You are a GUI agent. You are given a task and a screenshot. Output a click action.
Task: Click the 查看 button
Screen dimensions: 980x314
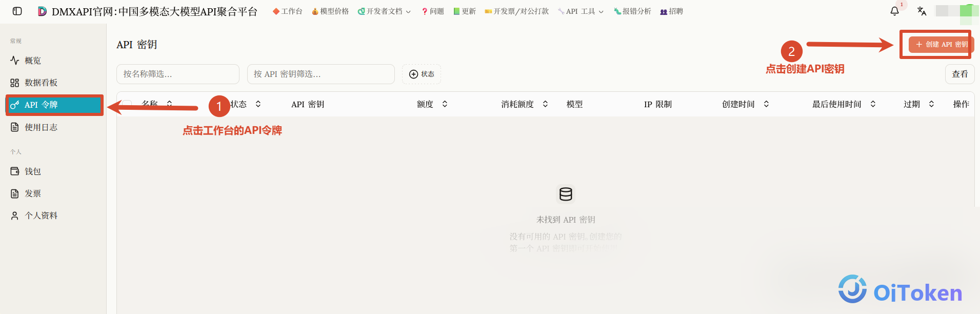tap(959, 74)
